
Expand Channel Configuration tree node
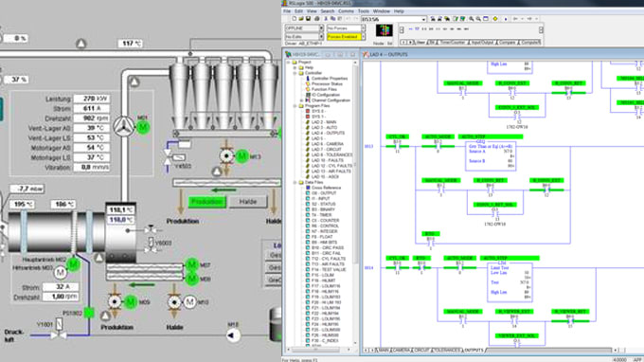point(301,100)
